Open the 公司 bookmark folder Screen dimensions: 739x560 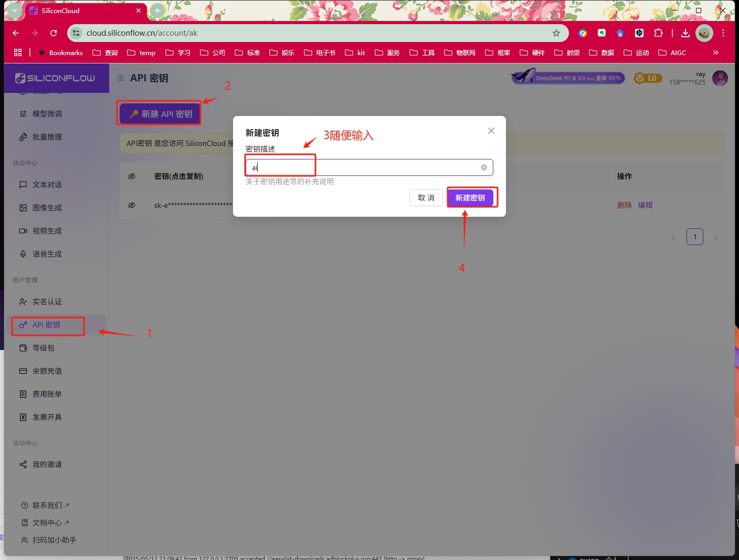(x=213, y=52)
